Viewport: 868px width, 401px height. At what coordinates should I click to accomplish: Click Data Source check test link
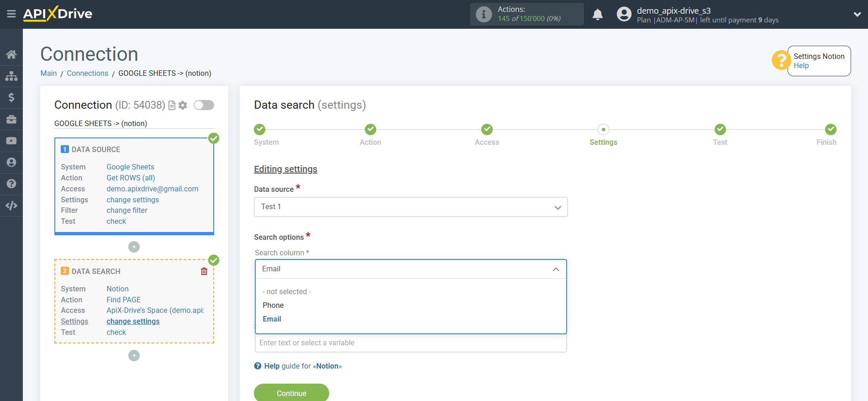click(x=116, y=221)
